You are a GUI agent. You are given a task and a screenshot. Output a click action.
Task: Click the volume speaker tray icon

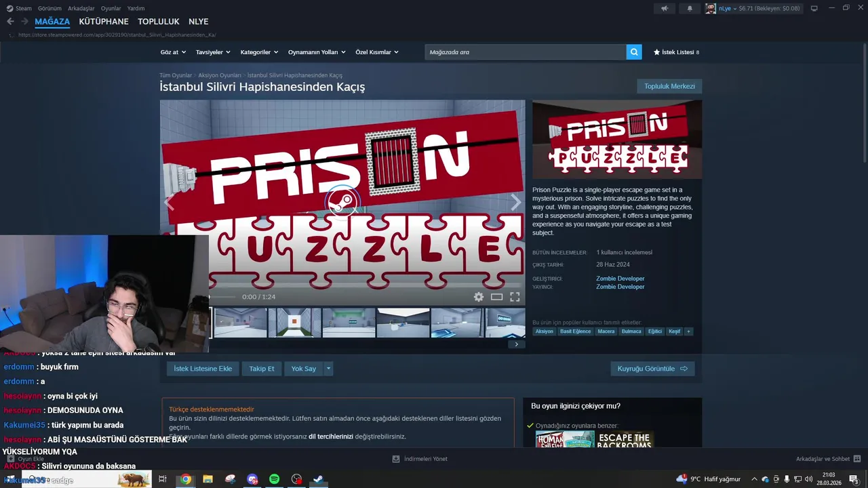[808, 479]
